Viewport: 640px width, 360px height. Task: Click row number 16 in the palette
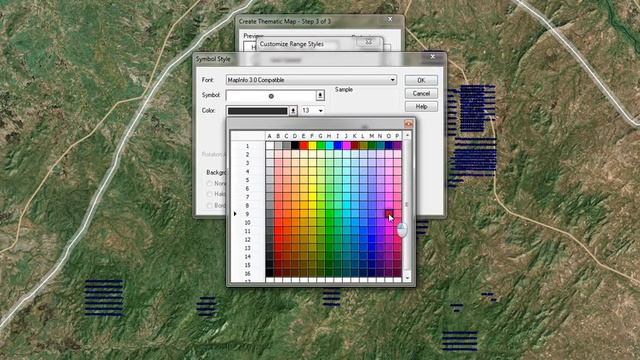(247, 274)
